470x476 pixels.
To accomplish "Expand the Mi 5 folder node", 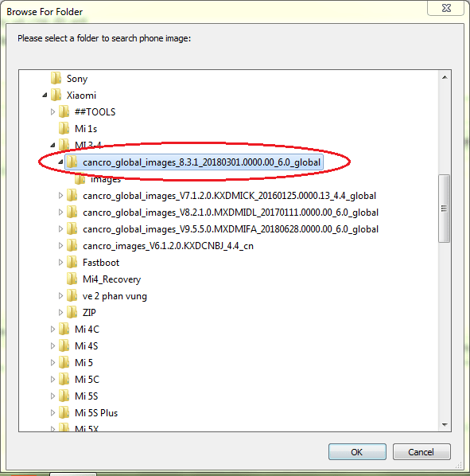I will coord(52,362).
